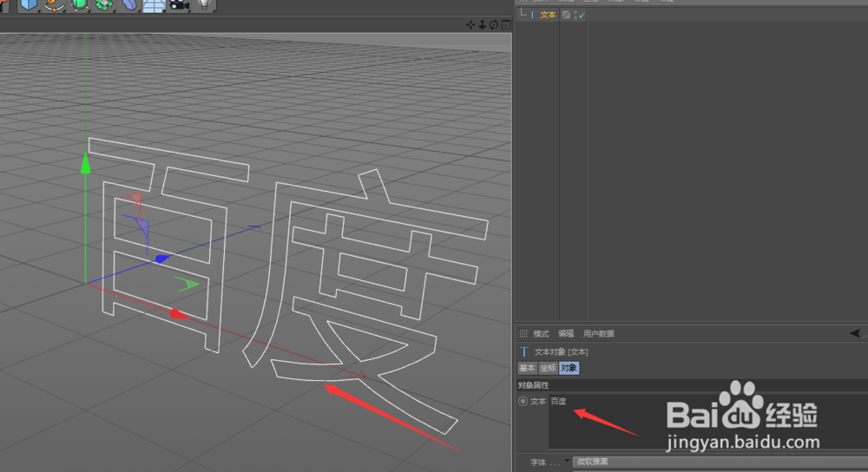Image resolution: width=868 pixels, height=472 pixels.
Task: Click the green Y-axis arrow handle
Action: 85,164
